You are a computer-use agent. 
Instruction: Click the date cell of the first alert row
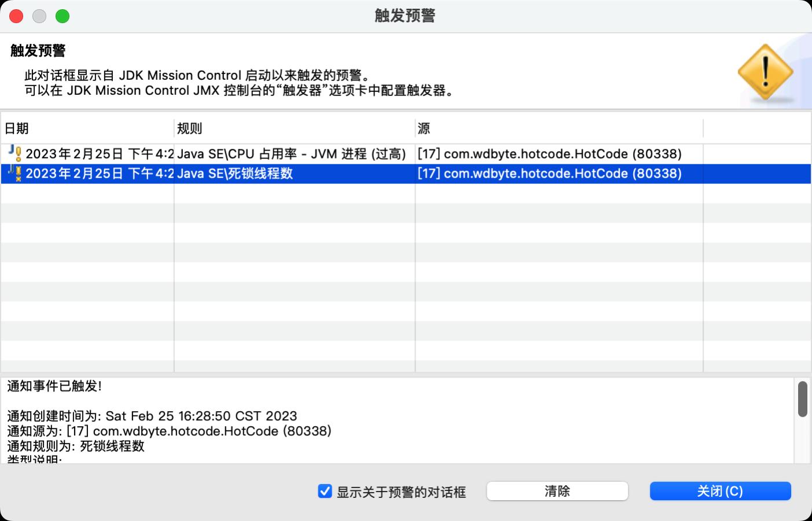pos(100,154)
